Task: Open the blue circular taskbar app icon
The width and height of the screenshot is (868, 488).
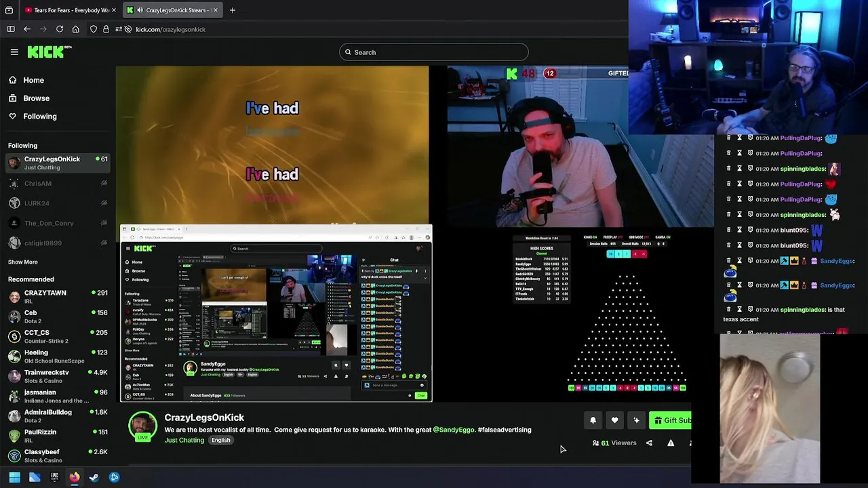Action: [114, 477]
